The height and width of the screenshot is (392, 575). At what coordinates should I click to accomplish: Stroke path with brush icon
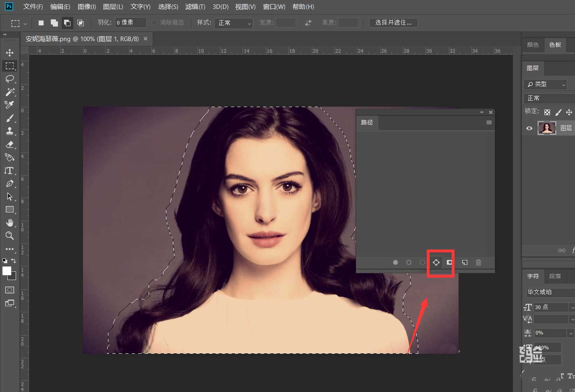(x=409, y=262)
